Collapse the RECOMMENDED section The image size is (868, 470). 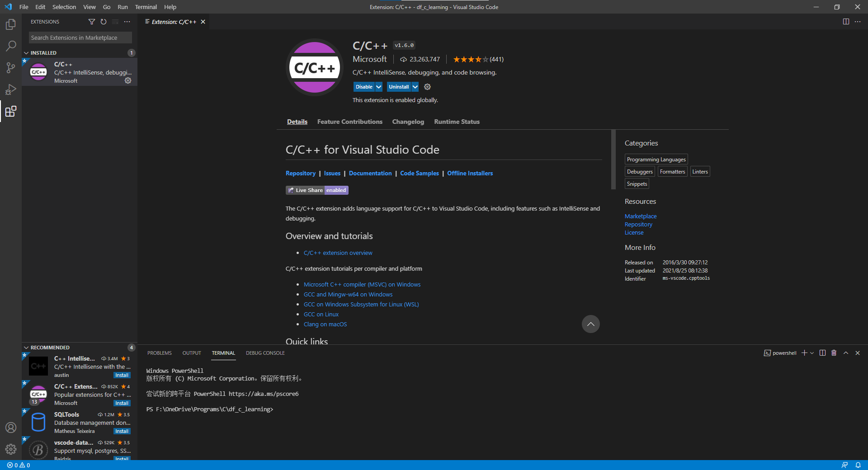pos(80,348)
